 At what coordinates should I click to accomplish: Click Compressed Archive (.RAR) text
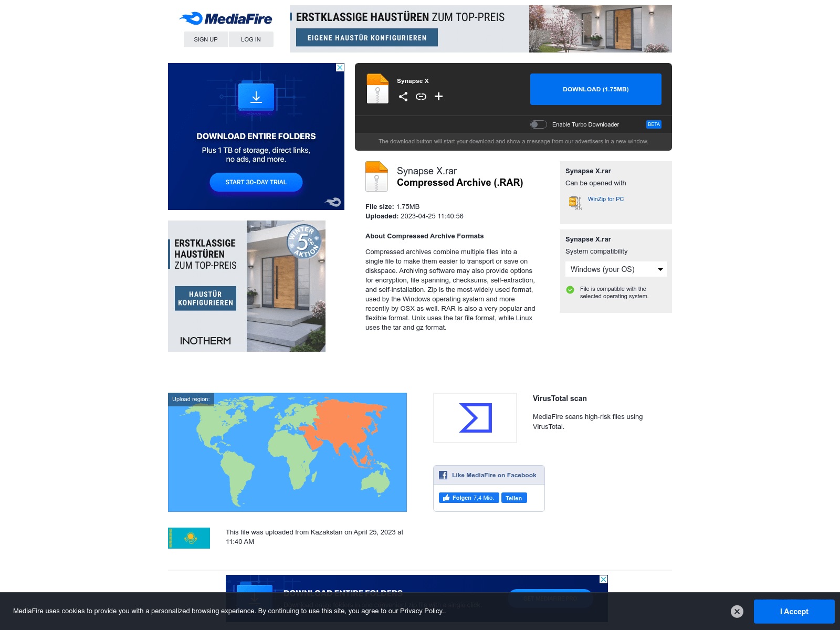pyautogui.click(x=460, y=183)
